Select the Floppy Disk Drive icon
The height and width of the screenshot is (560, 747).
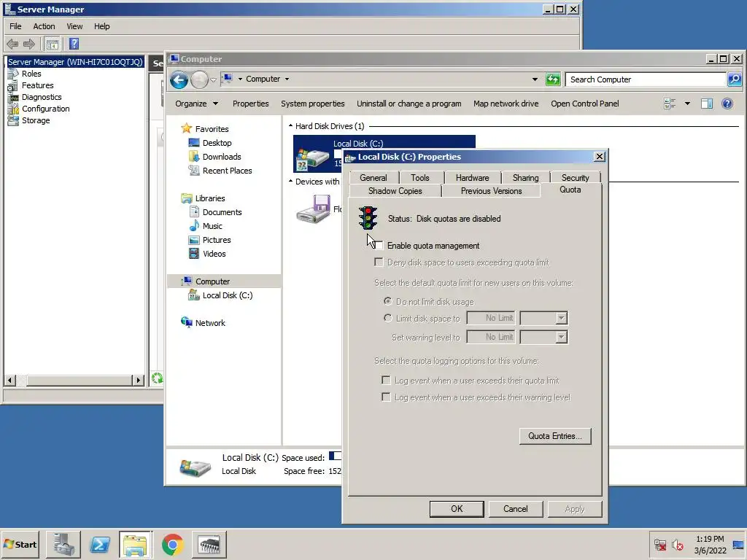pos(313,209)
